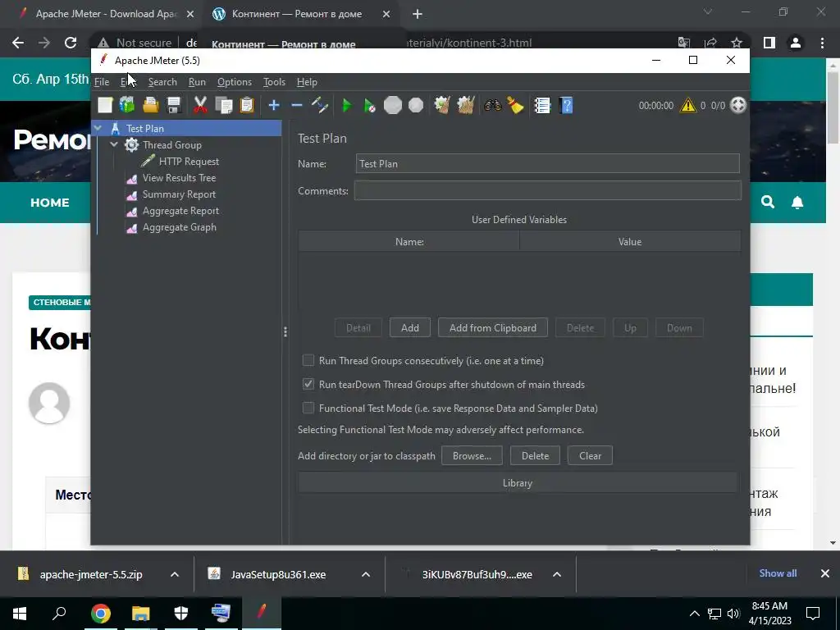Screen dimensions: 840x630
Task: Click the Shutdown test icon
Action: click(416, 105)
